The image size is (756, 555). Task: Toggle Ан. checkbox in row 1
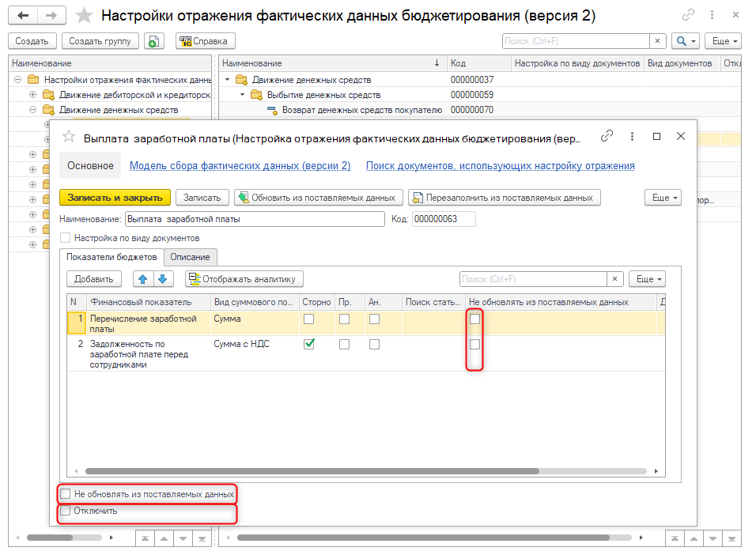click(374, 319)
